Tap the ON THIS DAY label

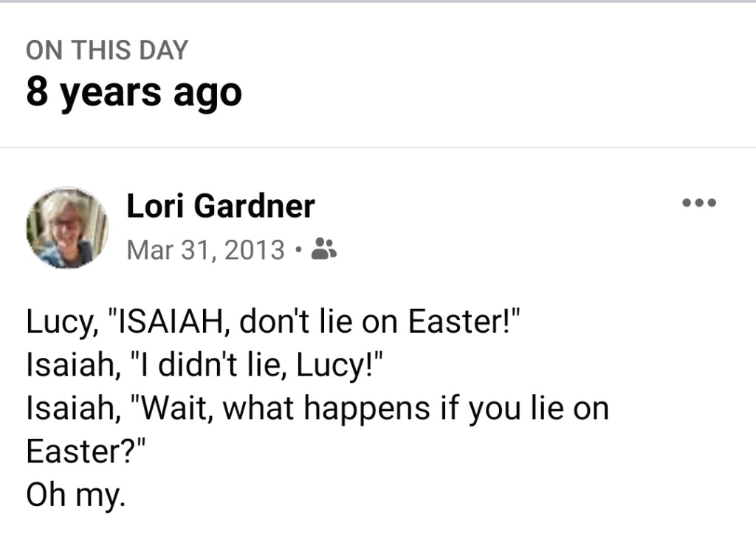107,50
